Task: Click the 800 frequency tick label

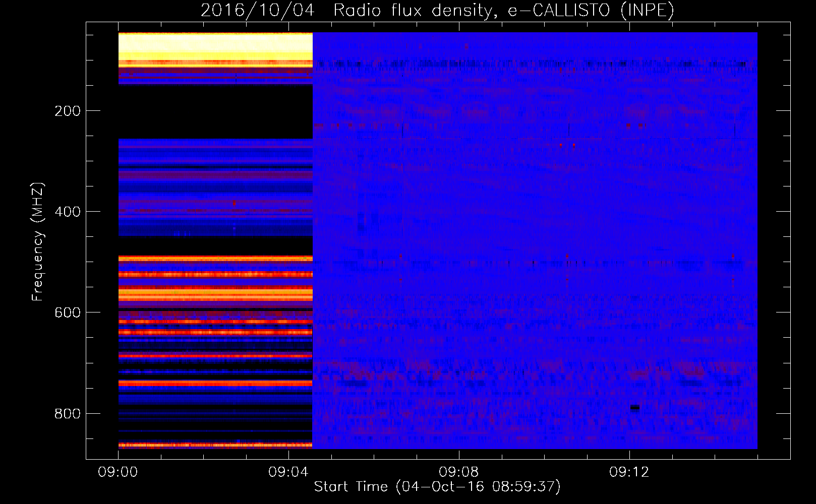Action: coord(68,413)
